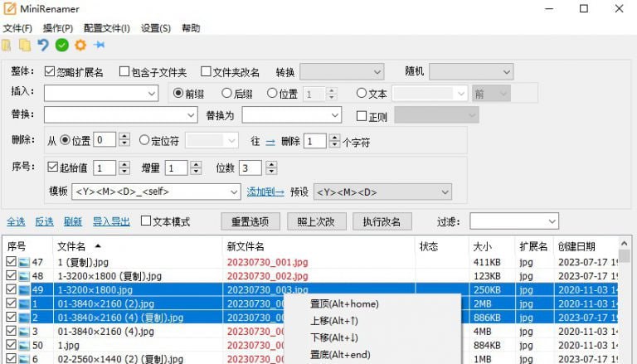Click the blue undo arrow toolbar icon
This screenshot has width=637, height=364.
(43, 45)
